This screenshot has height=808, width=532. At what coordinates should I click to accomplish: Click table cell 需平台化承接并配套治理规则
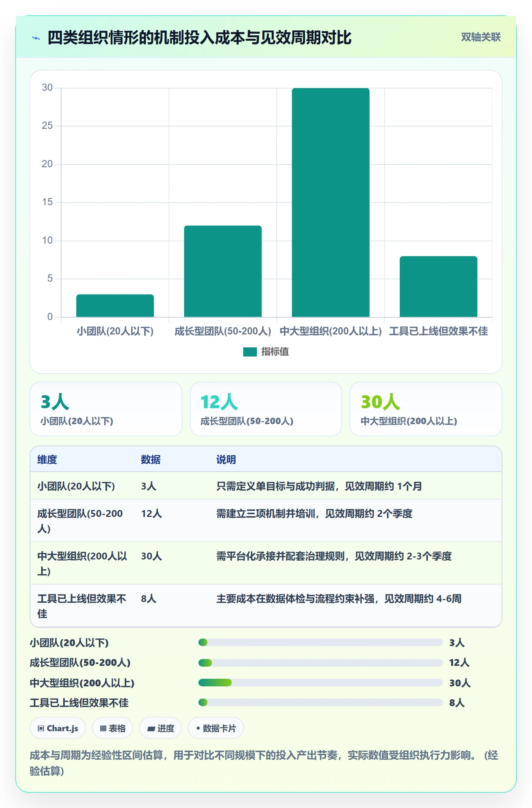[x=334, y=556]
